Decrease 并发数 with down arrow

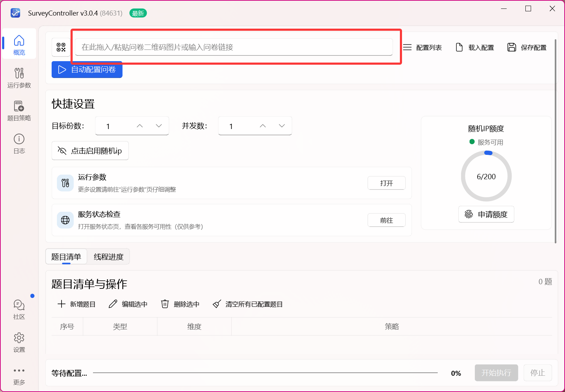[x=282, y=126]
